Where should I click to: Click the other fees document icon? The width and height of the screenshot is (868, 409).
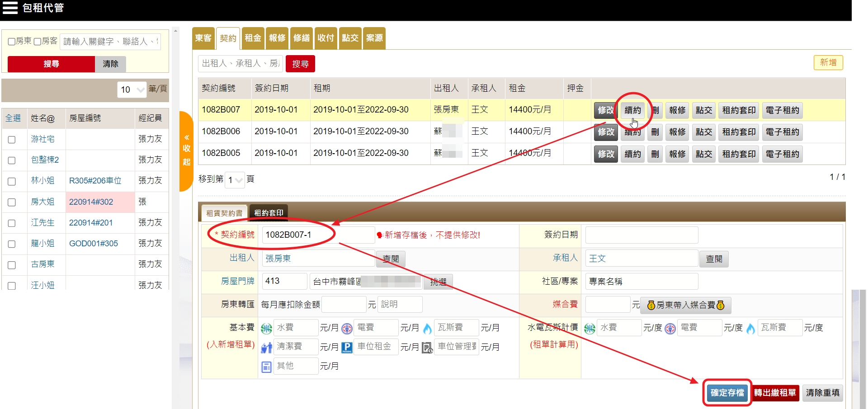(x=267, y=367)
